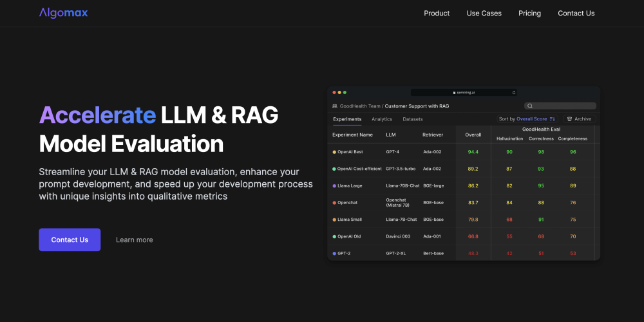Screen dimensions: 644x322
Task: Go to the Pricing page
Action: (x=529, y=14)
